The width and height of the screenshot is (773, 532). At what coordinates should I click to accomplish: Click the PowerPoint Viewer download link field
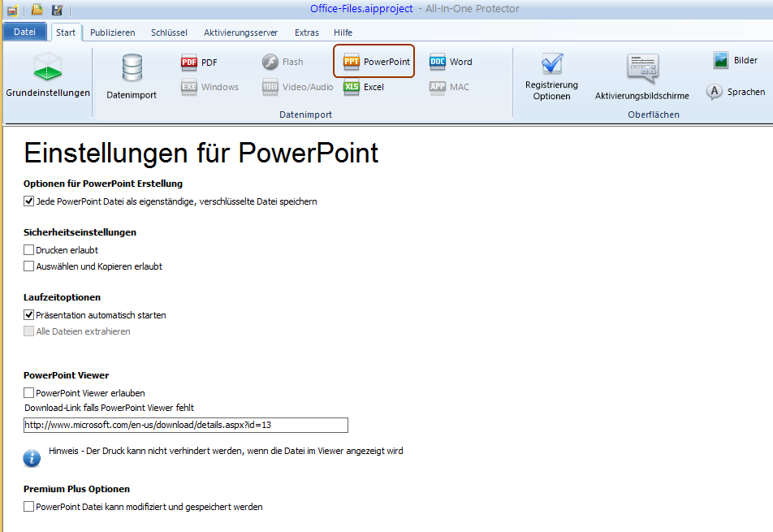pos(186,425)
